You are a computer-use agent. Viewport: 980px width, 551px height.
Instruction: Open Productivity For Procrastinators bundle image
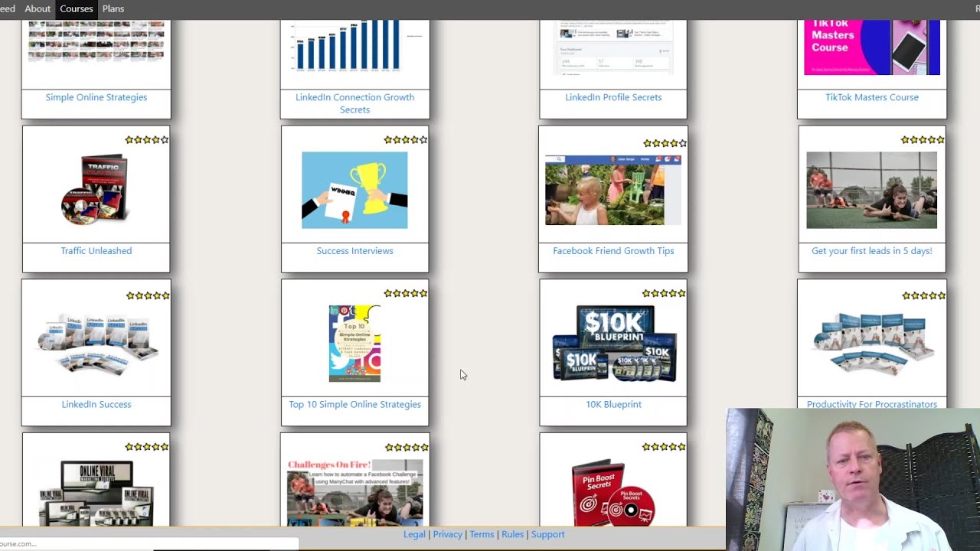coord(871,342)
